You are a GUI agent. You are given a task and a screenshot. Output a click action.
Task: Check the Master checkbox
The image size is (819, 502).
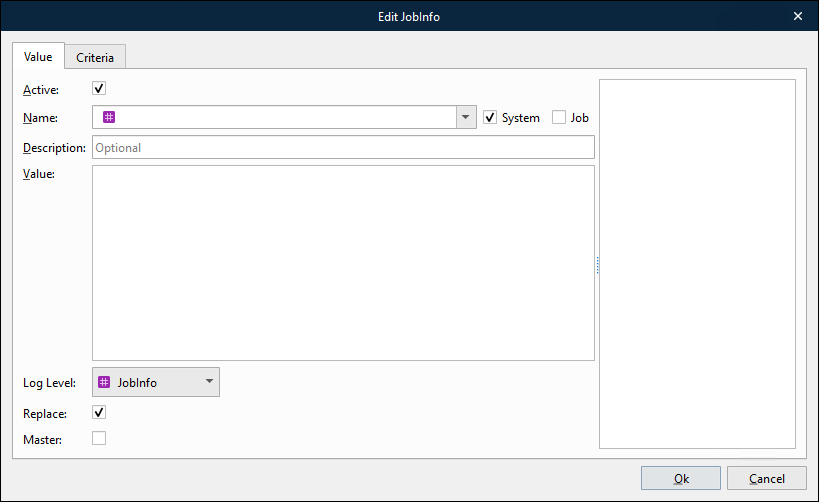(x=99, y=438)
